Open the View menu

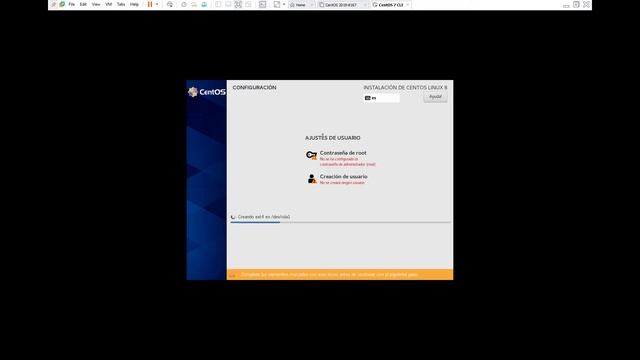click(x=96, y=4)
